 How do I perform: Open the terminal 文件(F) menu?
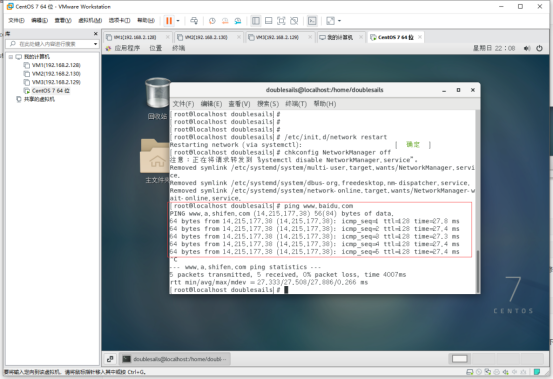point(183,104)
